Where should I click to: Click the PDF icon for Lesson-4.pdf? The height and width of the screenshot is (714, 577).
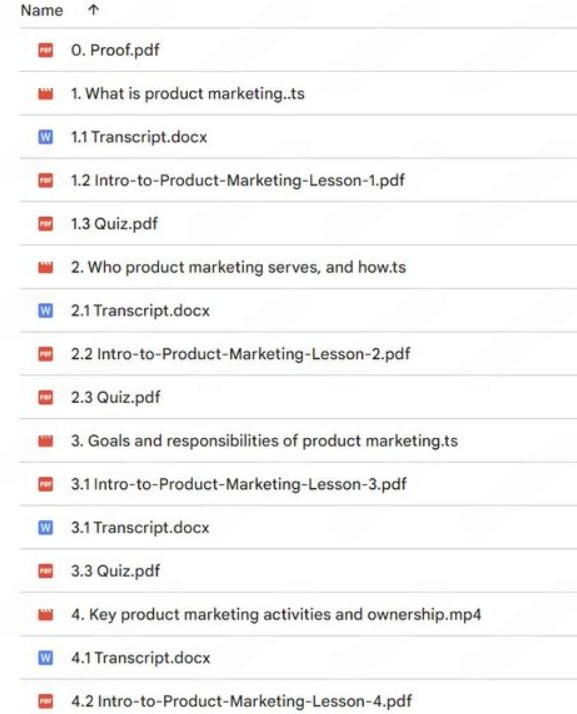(45, 701)
